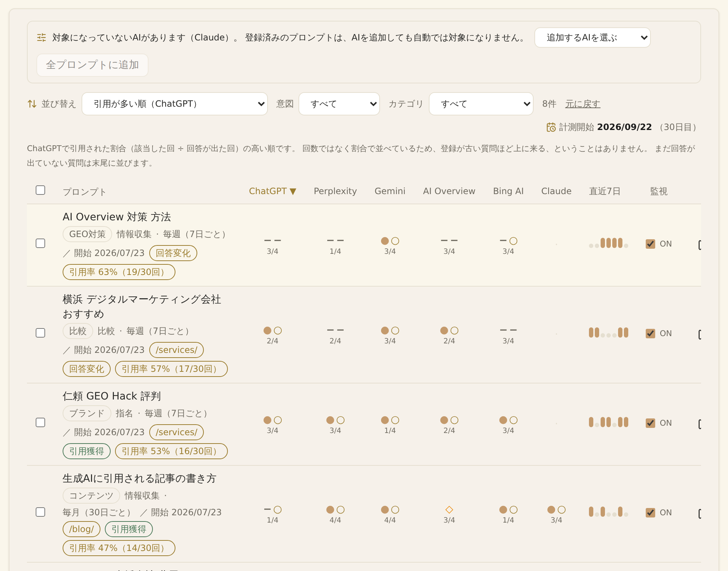Open the 追加するAIを選ぶ dropdown
728x571 pixels.
[x=592, y=38]
